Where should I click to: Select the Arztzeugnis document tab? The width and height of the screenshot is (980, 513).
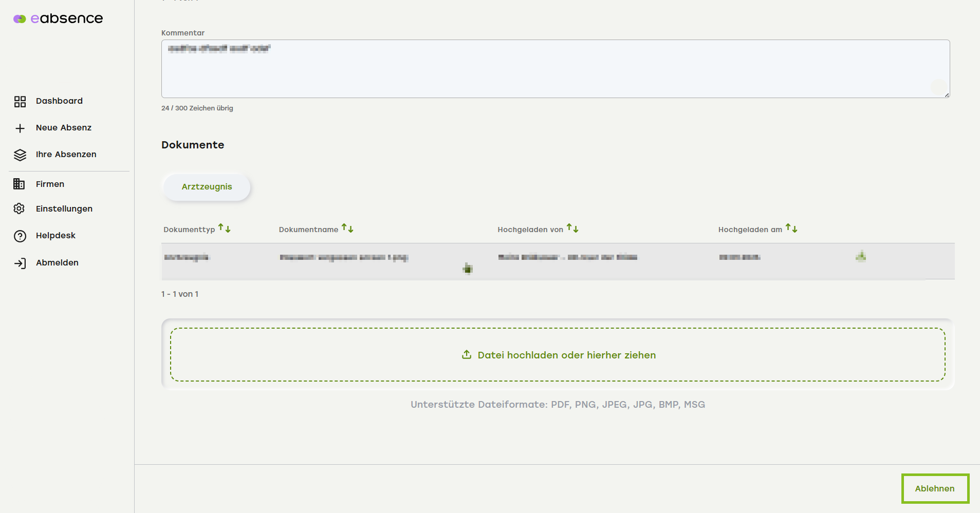207,187
